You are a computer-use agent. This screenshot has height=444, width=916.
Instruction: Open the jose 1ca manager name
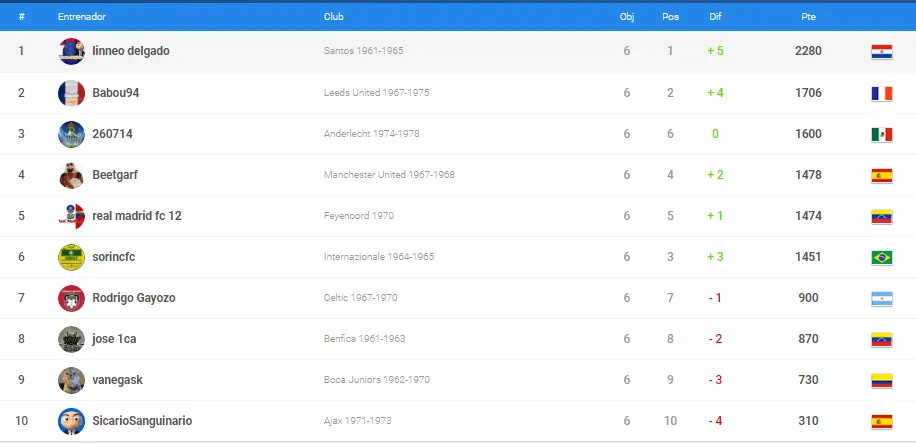pos(114,339)
